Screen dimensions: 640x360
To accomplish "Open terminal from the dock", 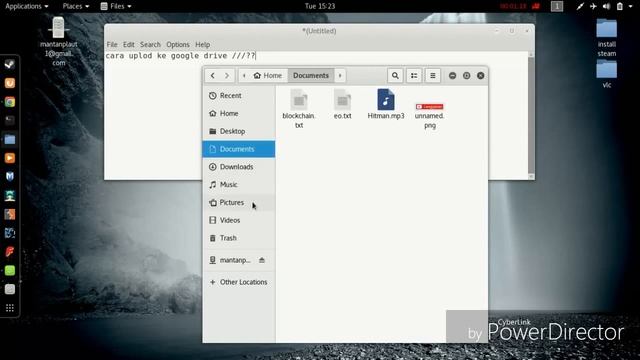I will (x=10, y=120).
